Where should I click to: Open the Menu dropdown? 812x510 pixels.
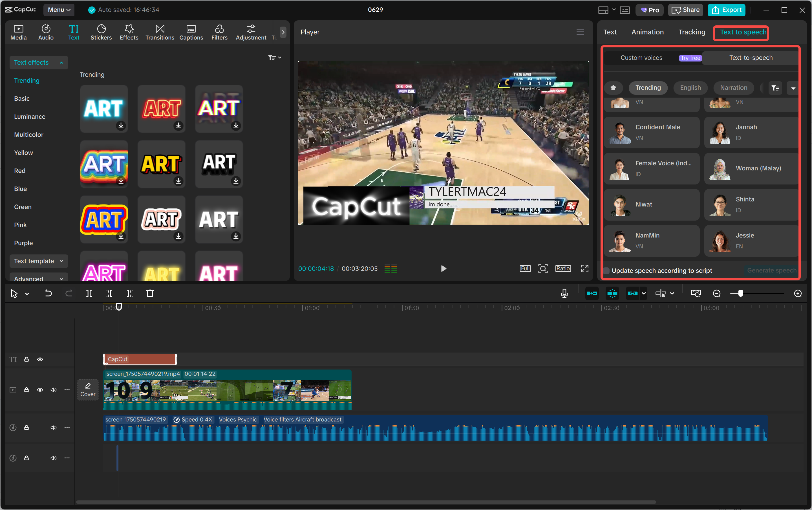(59, 10)
